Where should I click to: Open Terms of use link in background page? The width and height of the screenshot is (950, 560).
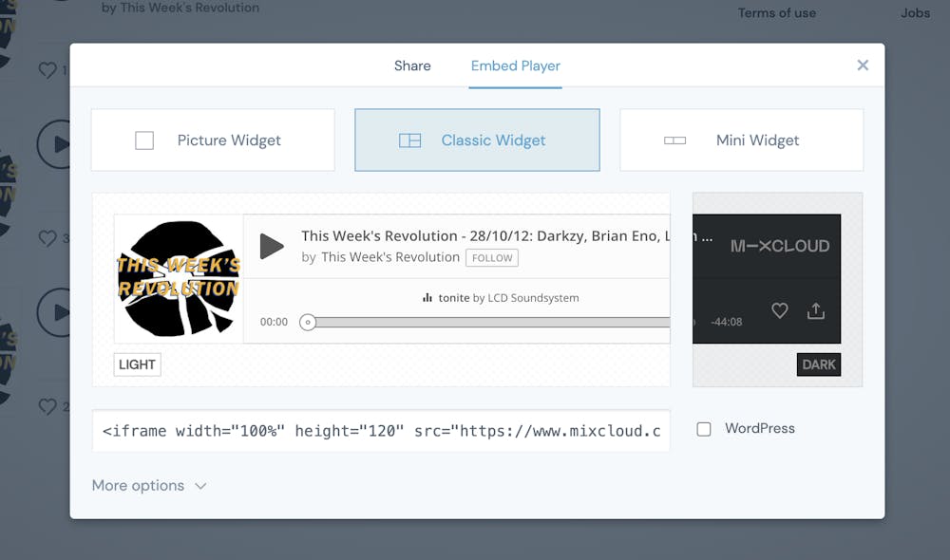[x=777, y=12]
